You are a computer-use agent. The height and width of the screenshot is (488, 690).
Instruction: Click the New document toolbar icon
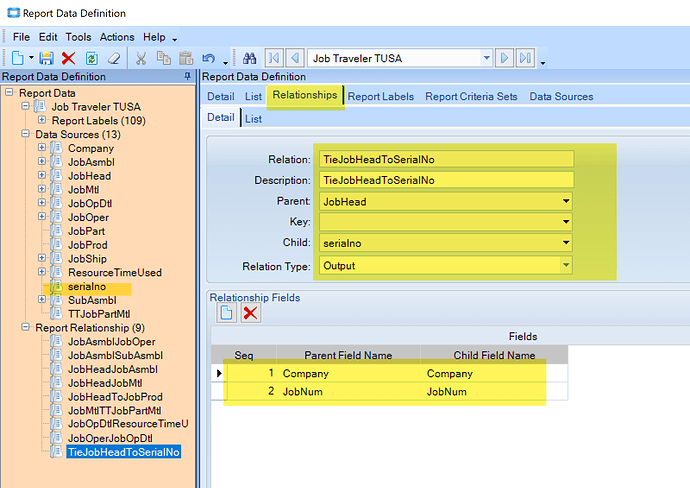coord(18,58)
